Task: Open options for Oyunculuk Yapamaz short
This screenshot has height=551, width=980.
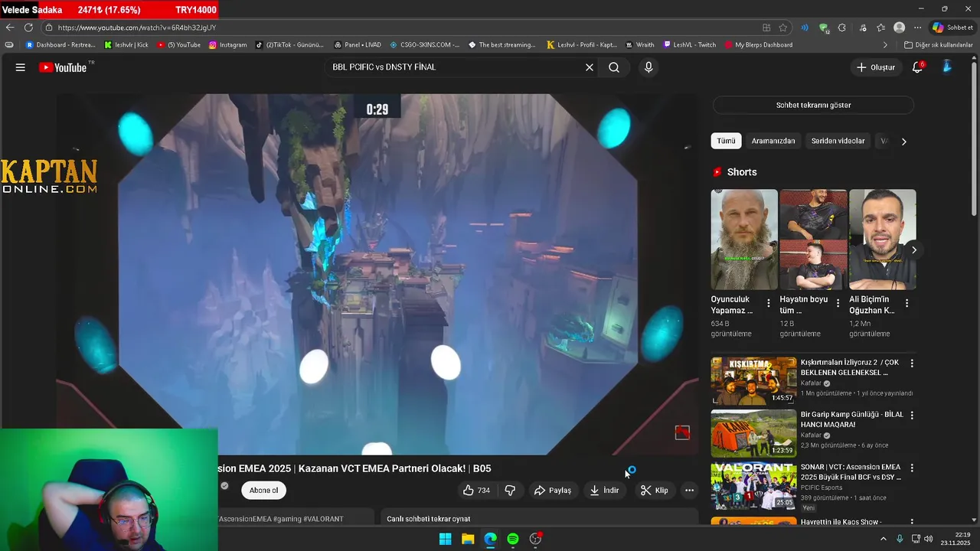Action: tap(769, 304)
